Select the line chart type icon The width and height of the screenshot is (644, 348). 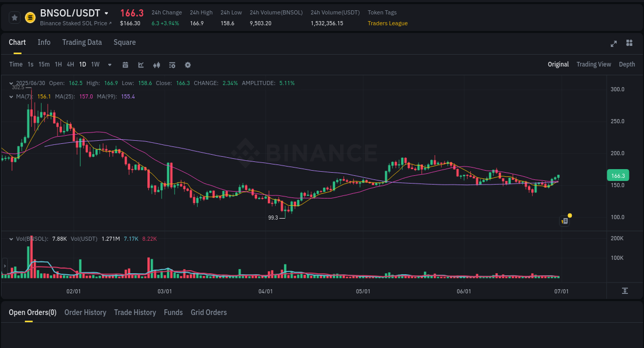[141, 64]
